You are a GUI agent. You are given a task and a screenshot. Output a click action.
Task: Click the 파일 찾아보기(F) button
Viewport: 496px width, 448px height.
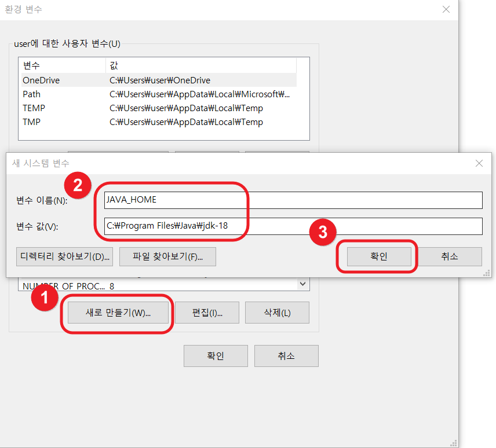click(x=167, y=256)
